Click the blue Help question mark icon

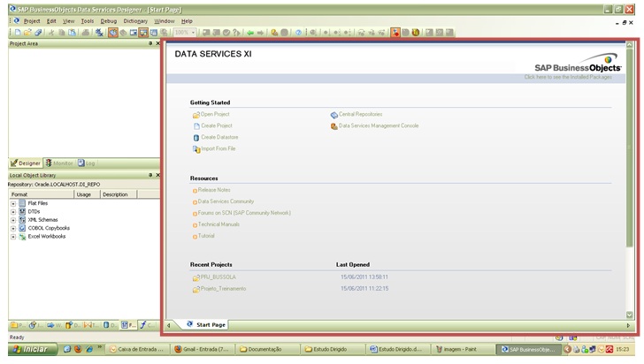click(299, 33)
